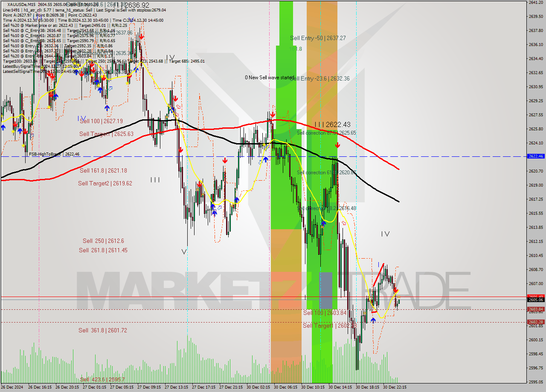The height and width of the screenshot is (392, 546).
Task: Click the red 2602.28 price tag on the axis
Action: [x=536, y=322]
